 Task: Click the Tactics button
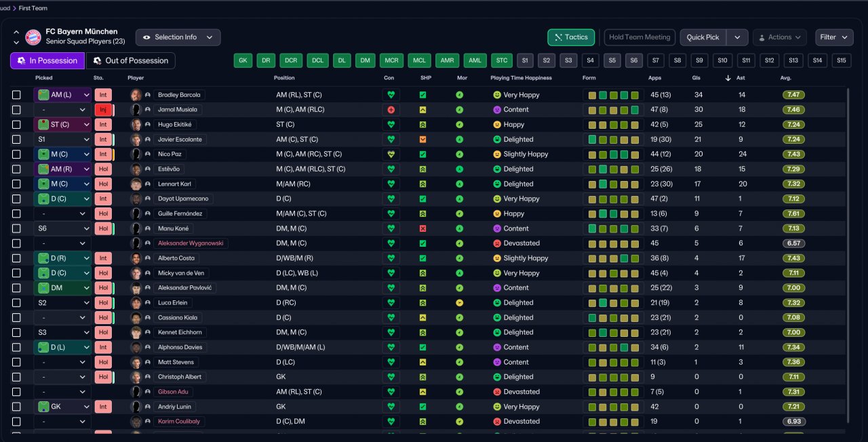571,37
